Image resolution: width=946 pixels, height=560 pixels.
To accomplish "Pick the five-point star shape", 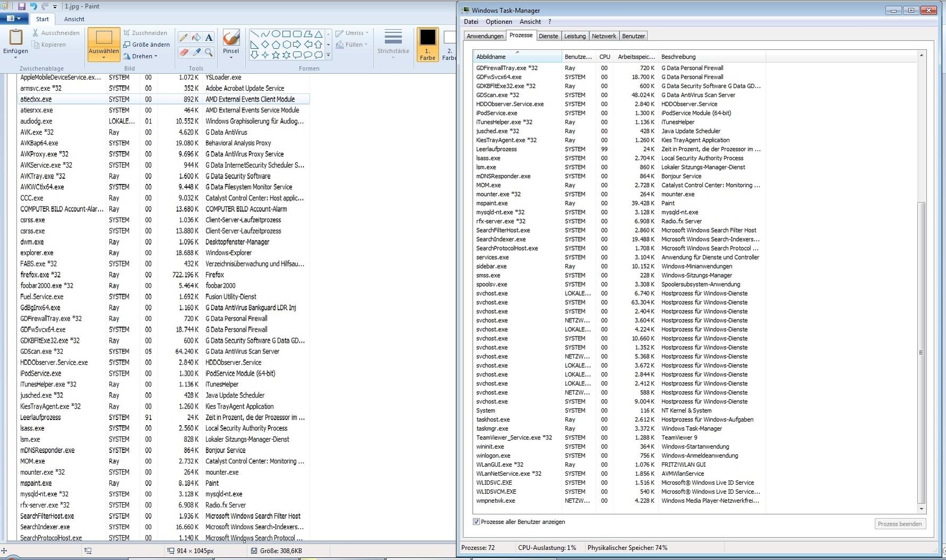I will pos(276,55).
